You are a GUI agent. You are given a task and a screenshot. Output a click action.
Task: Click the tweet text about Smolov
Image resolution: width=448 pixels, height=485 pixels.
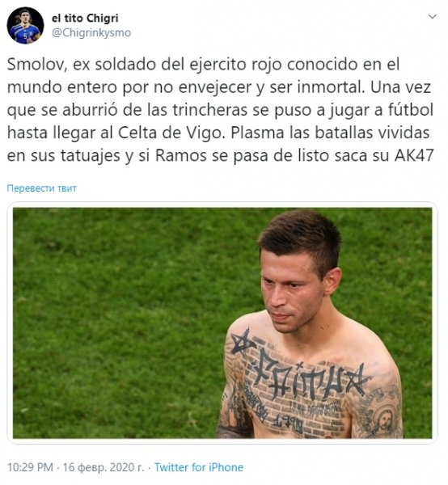(x=220, y=110)
